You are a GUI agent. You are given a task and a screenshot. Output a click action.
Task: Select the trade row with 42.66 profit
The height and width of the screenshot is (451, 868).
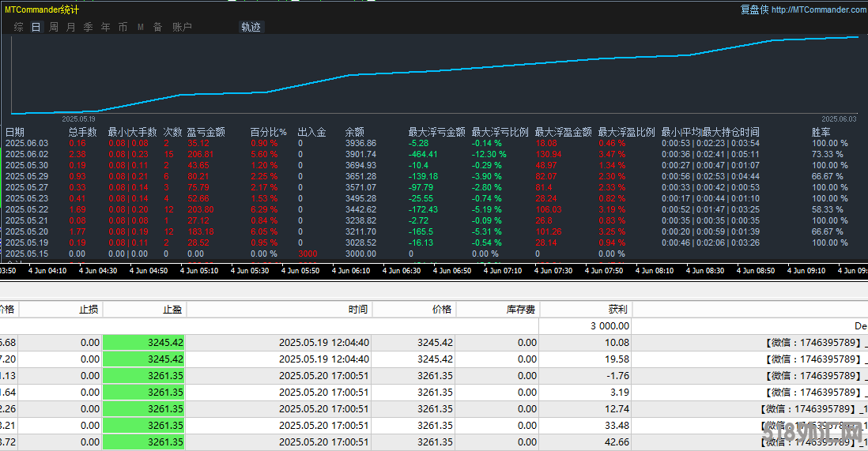tap(434, 442)
